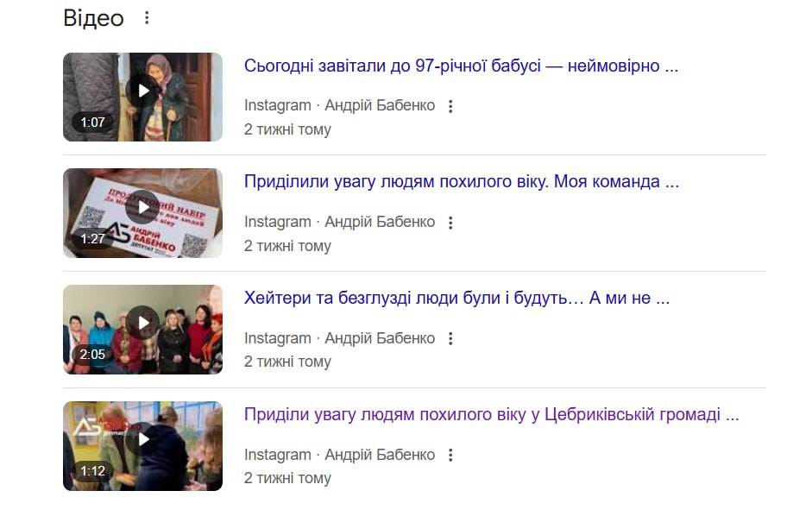Open link 'Хейтери та безглузді люди були і будуть'
This screenshot has width=812, height=516.
[x=456, y=298]
